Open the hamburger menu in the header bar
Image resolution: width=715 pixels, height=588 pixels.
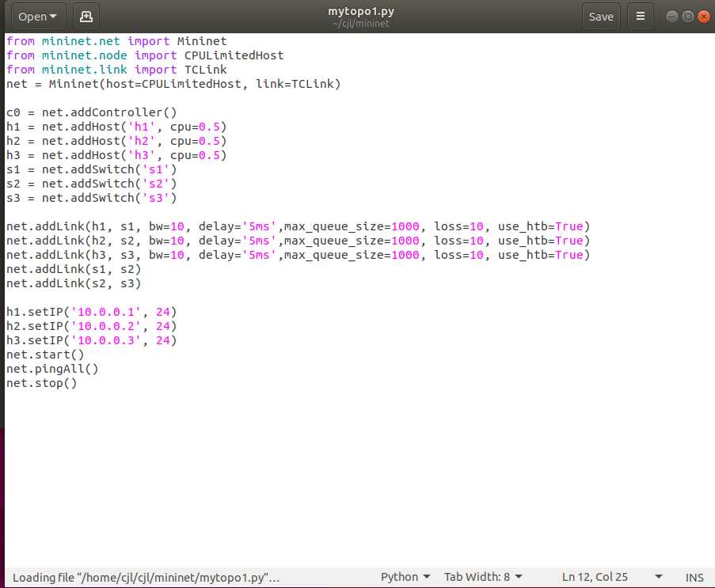click(x=641, y=17)
